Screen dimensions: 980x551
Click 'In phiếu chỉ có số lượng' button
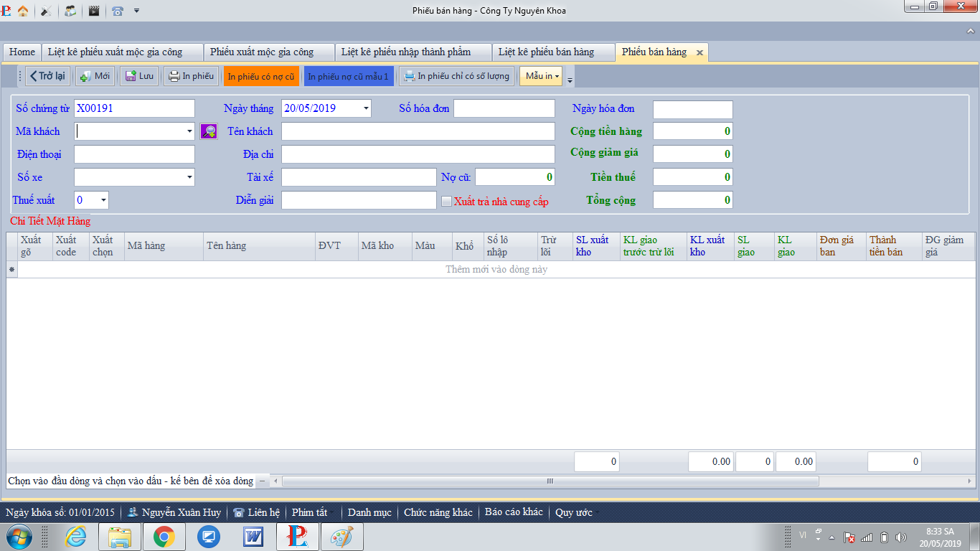pos(457,76)
